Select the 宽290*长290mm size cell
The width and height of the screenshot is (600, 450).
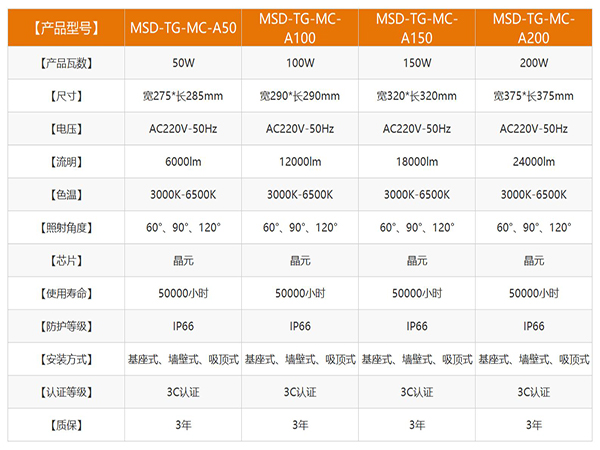point(300,96)
